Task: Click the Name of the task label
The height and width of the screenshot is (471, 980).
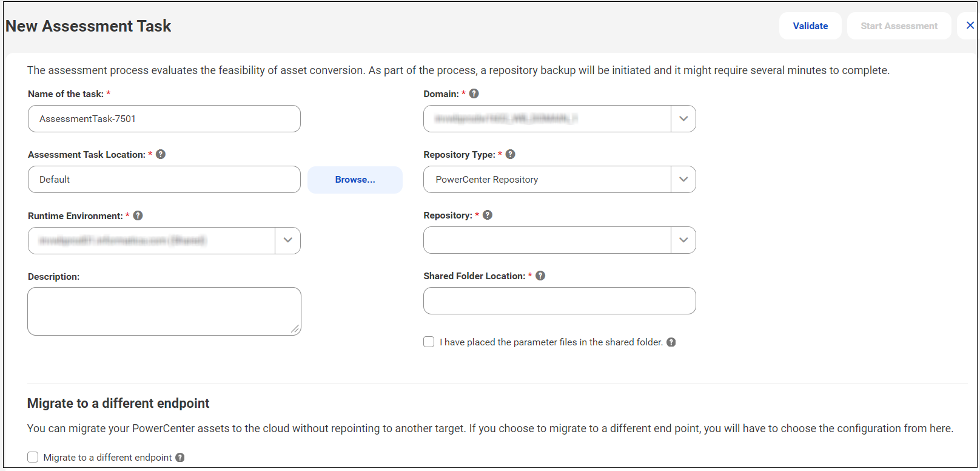Action: point(65,94)
